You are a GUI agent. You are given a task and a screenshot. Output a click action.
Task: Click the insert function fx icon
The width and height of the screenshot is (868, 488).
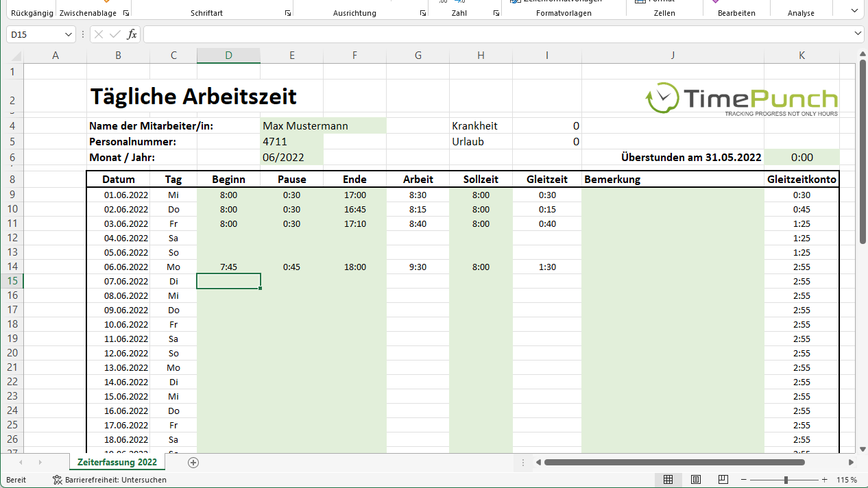tap(132, 34)
